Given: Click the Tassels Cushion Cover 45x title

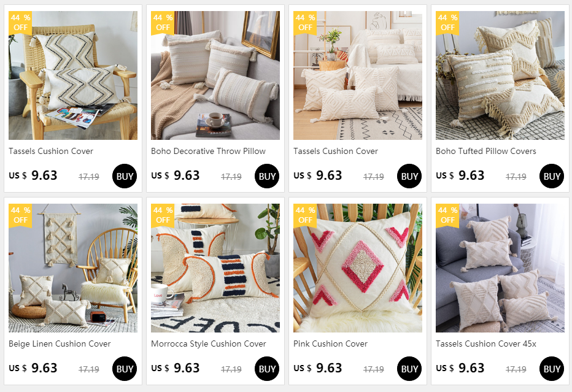Looking at the screenshot, I should 486,344.
